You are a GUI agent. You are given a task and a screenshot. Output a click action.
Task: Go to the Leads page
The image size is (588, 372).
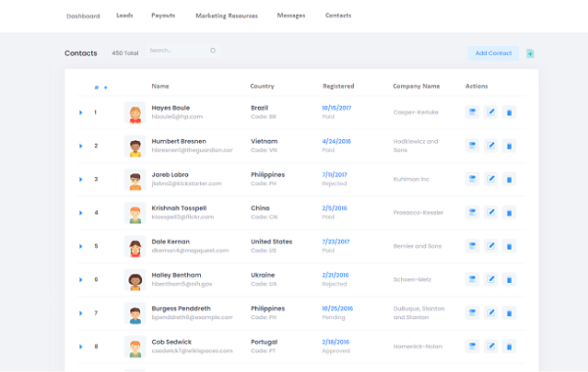coord(124,16)
